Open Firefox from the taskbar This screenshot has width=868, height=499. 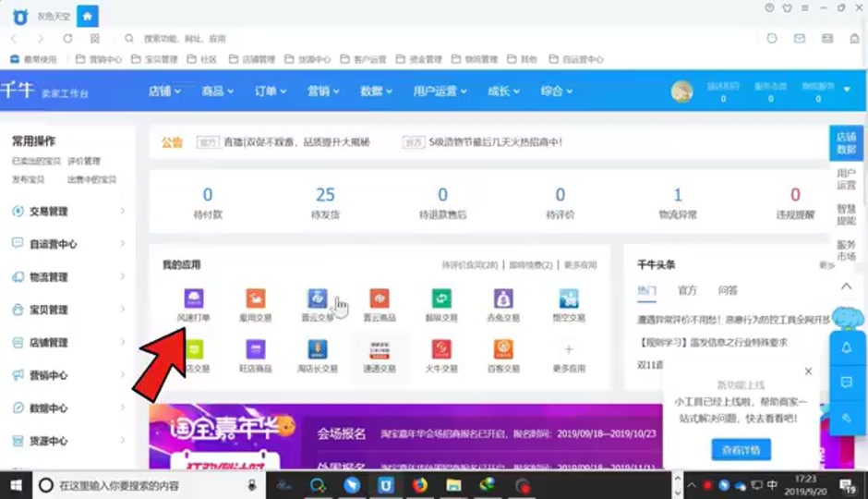(420, 486)
